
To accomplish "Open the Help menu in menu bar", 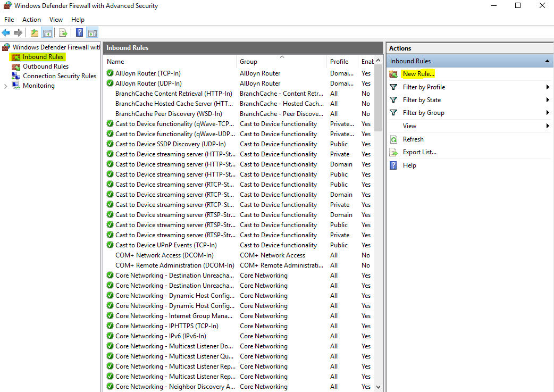I will (x=78, y=20).
